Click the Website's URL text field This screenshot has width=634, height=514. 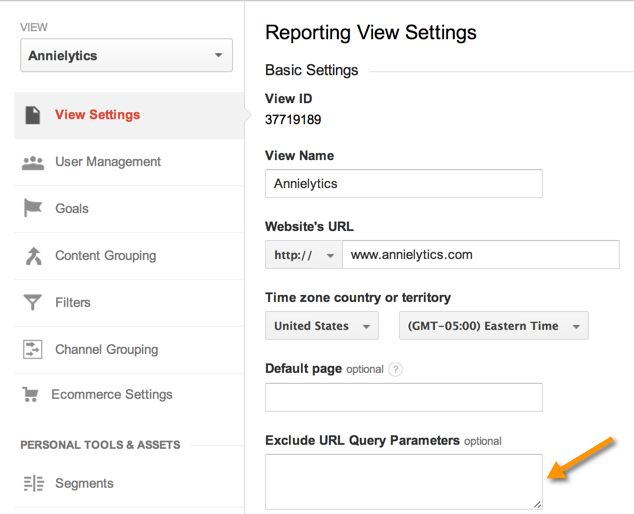point(481,255)
